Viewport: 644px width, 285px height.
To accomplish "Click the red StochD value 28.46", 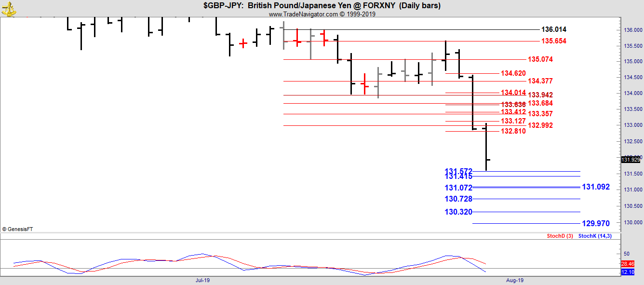I will [627, 264].
